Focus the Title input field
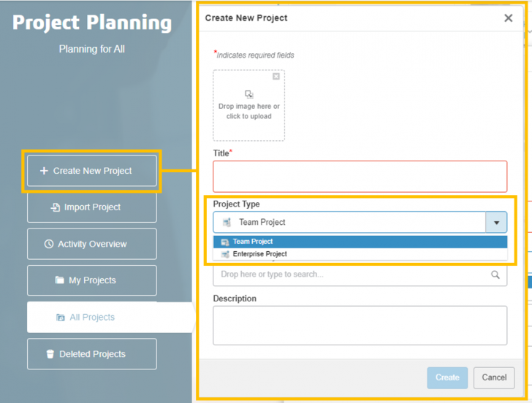 coord(360,177)
